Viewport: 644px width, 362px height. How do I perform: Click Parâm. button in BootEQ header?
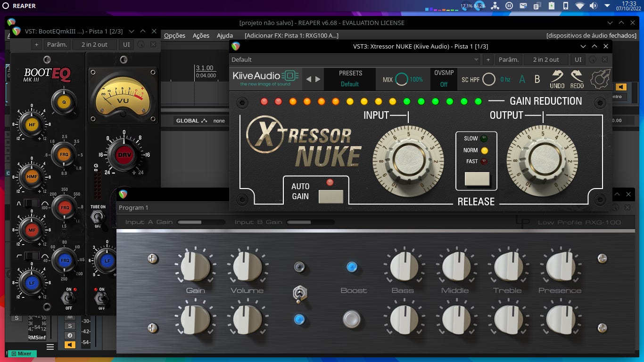point(57,44)
